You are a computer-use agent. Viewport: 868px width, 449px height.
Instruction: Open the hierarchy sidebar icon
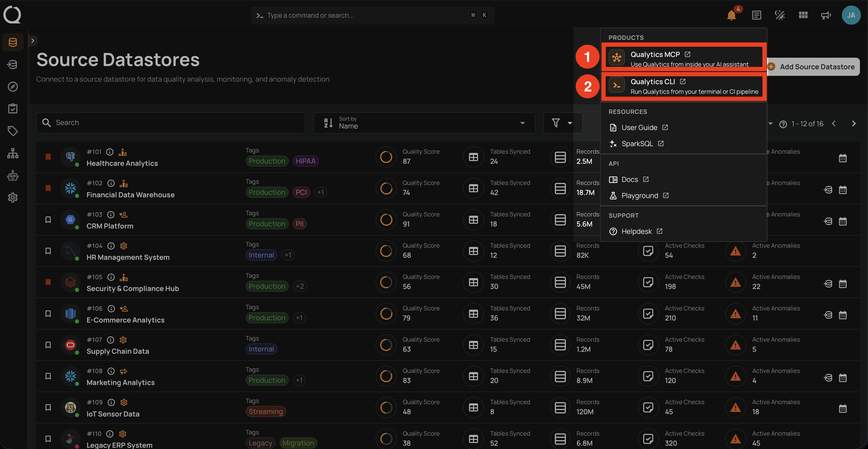13,153
